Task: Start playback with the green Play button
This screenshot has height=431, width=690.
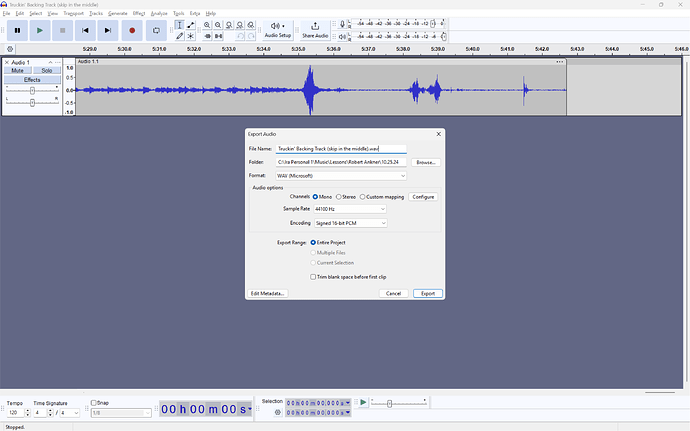Action: [x=40, y=30]
